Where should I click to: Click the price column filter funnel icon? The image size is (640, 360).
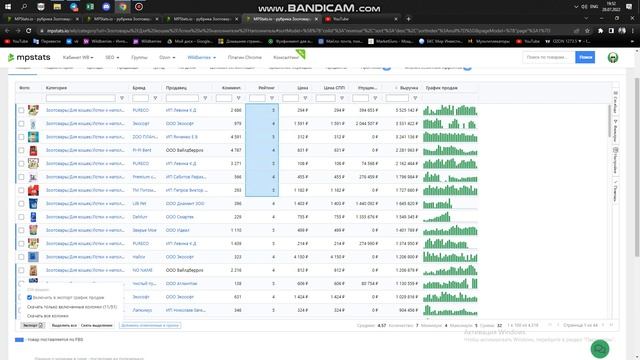pos(305,98)
